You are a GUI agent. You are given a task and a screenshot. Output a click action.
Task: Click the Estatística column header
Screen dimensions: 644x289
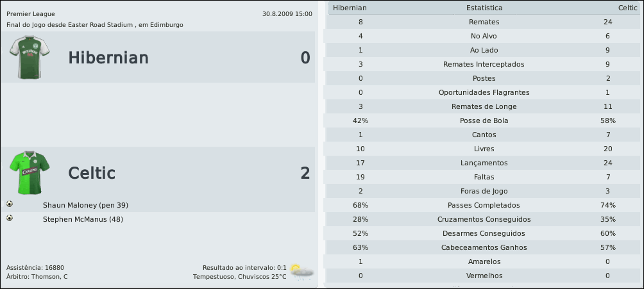pos(484,8)
